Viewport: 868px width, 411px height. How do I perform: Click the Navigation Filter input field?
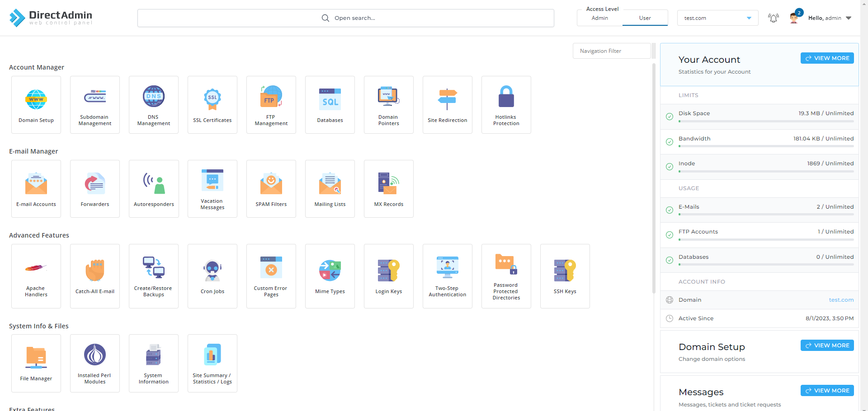[x=611, y=51]
